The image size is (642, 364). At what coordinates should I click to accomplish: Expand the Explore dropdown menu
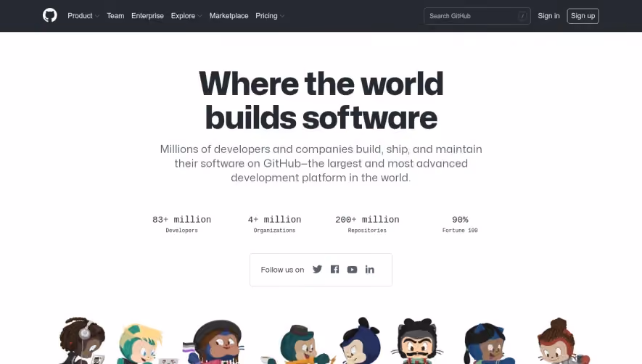click(x=186, y=15)
